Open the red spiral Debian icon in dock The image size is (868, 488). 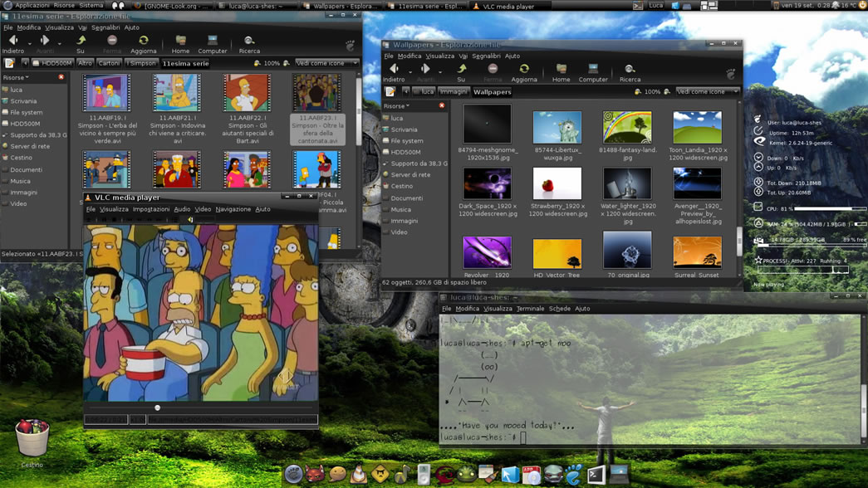(x=444, y=475)
